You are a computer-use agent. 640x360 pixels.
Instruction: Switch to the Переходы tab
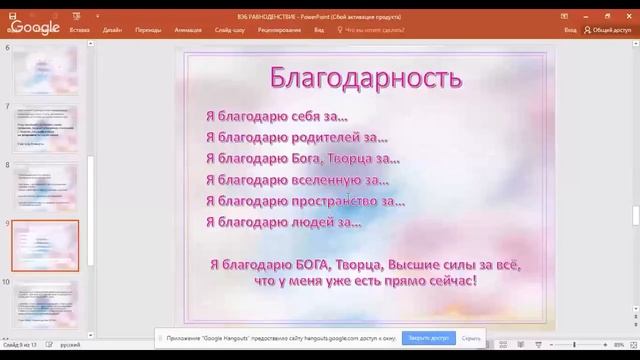[x=148, y=30]
